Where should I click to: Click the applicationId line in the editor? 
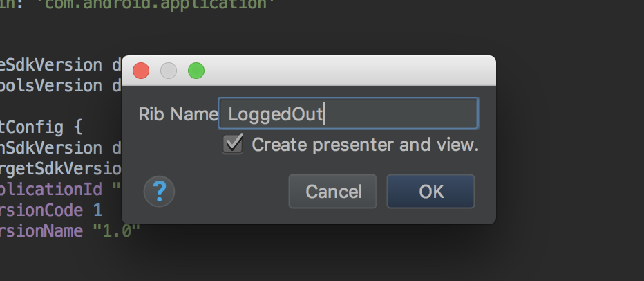coord(61,189)
